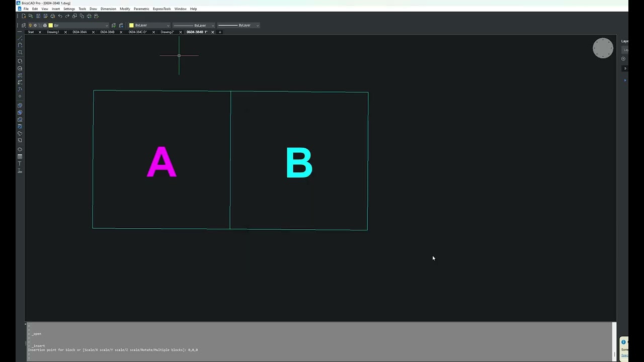The width and height of the screenshot is (644, 362).
Task: Close the 0604-384A tab
Action: (93, 32)
